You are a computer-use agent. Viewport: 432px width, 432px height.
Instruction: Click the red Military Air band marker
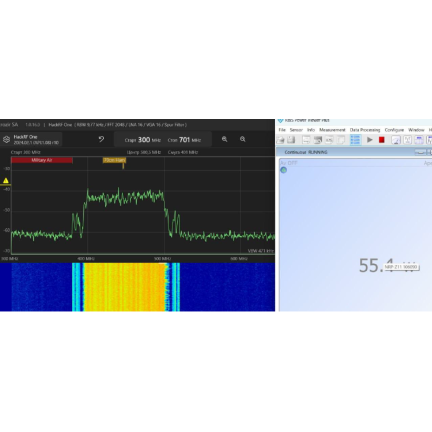42,160
